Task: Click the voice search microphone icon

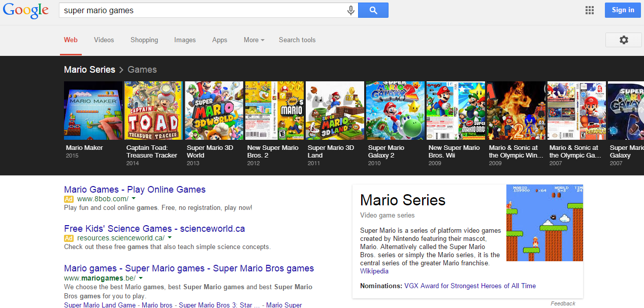Action: coord(350,10)
